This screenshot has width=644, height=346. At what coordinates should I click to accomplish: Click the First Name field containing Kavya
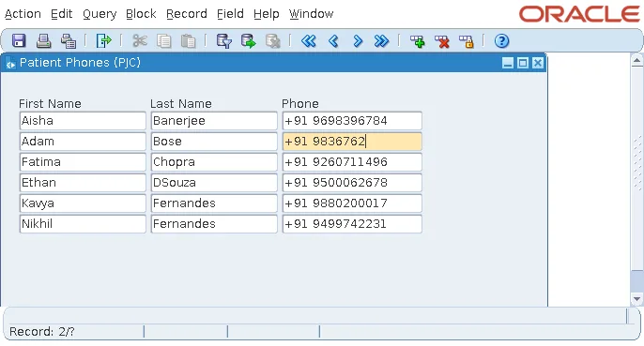click(83, 203)
